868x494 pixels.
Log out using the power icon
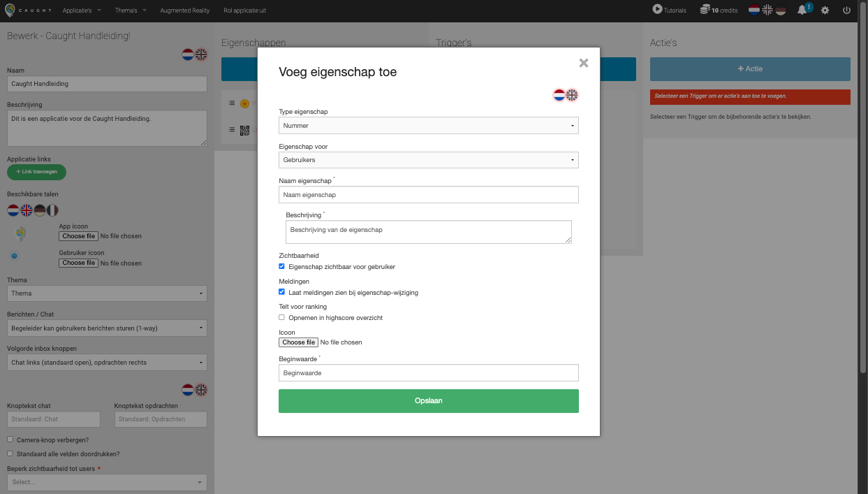[846, 10]
